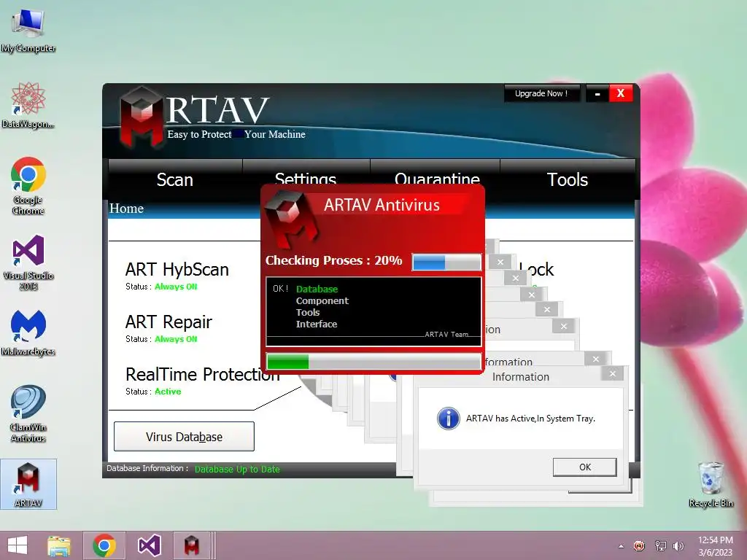Screen dimensions: 747x560
Task: Click 'ARTAV has Active,In System Tray.' message
Action: [x=530, y=419]
